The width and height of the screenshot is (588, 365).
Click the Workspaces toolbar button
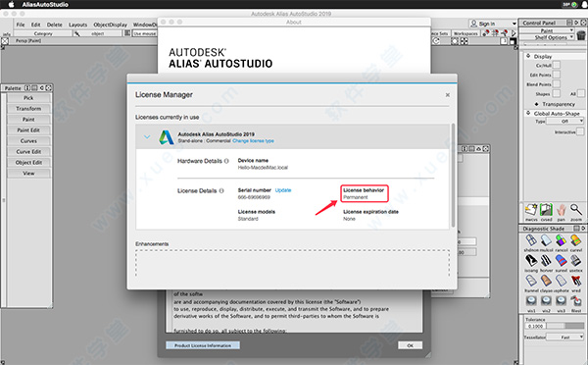tap(465, 33)
